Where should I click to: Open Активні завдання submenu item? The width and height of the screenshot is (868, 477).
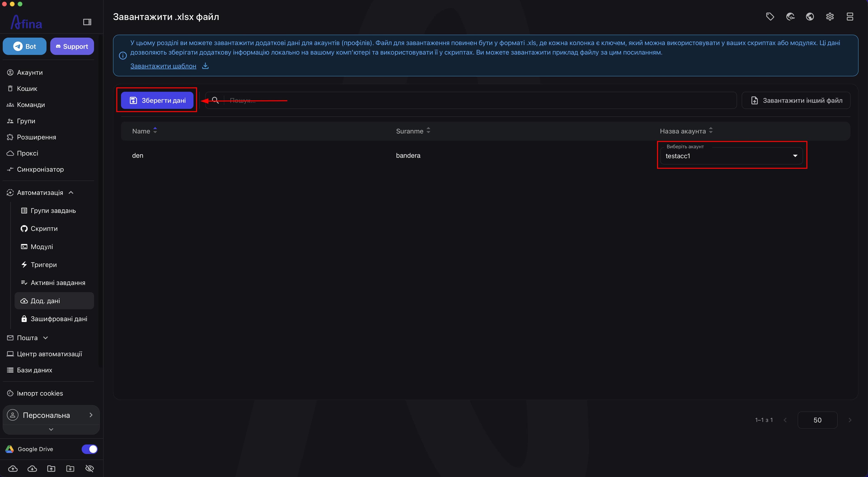coord(58,283)
